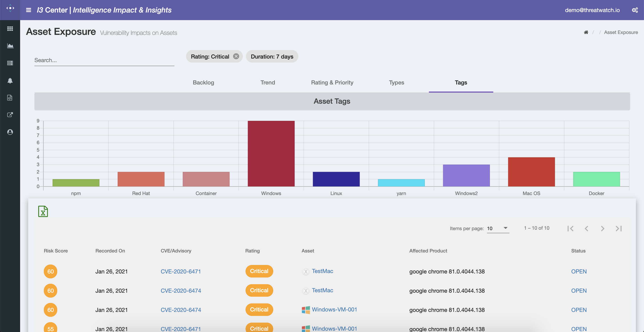Switch to the Rating & Priority tab
The width and height of the screenshot is (644, 332).
[332, 82]
